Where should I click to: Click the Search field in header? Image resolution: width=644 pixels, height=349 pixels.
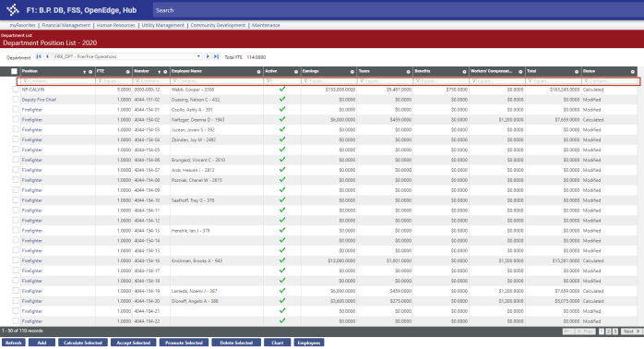pos(397,10)
